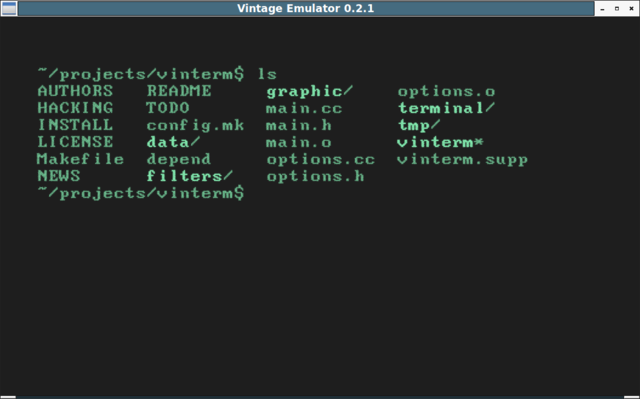Click the last empty ~/projects/vinterm$ prompt
This screenshot has height=399, width=640.
point(141,193)
